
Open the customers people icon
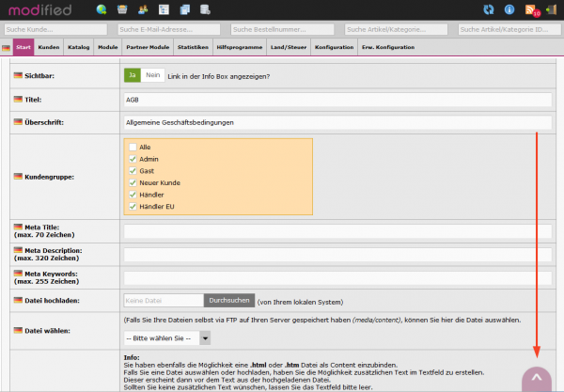(143, 9)
